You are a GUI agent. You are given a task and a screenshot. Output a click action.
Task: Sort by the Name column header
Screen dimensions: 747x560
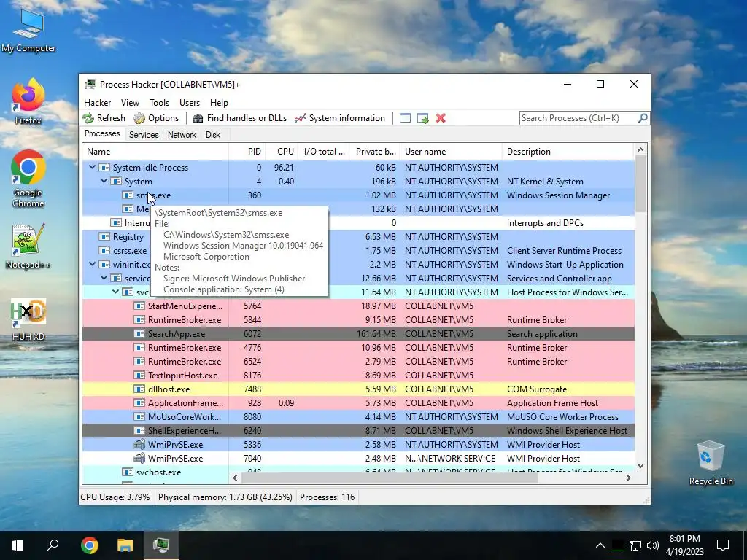(155, 152)
